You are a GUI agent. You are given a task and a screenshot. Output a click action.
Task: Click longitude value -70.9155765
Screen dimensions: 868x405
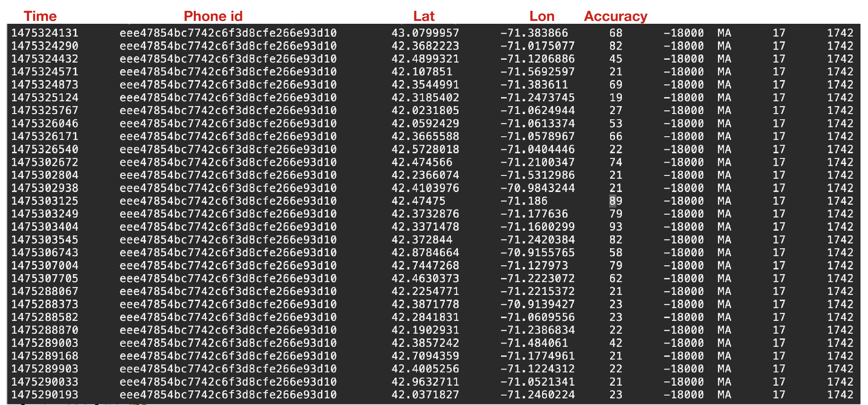[537, 253]
